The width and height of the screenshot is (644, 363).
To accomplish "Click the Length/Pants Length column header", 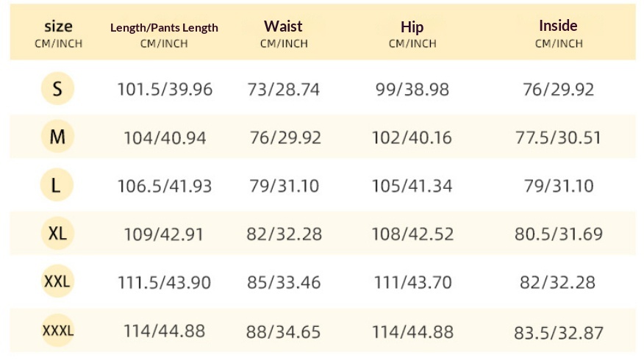I will point(164,35).
